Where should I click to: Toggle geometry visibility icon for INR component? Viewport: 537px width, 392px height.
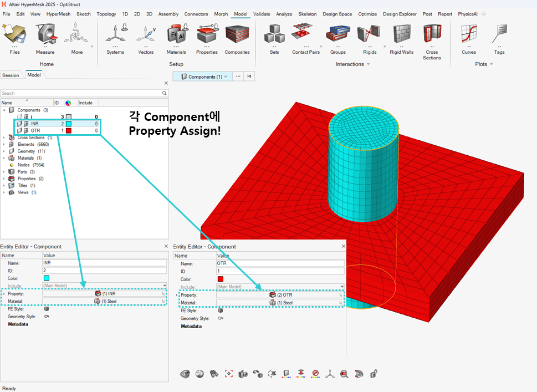(x=19, y=124)
